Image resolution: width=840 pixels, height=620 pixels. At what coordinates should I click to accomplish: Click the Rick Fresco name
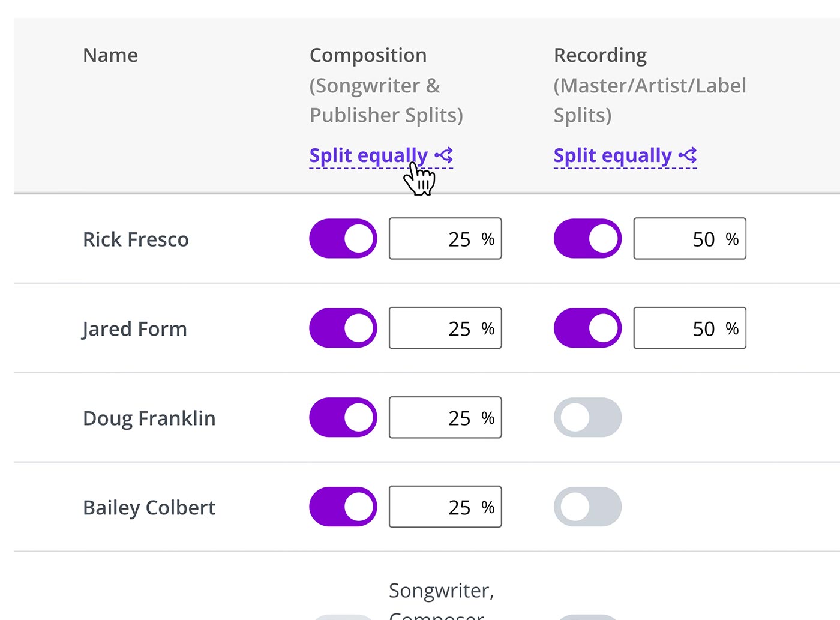(x=136, y=239)
